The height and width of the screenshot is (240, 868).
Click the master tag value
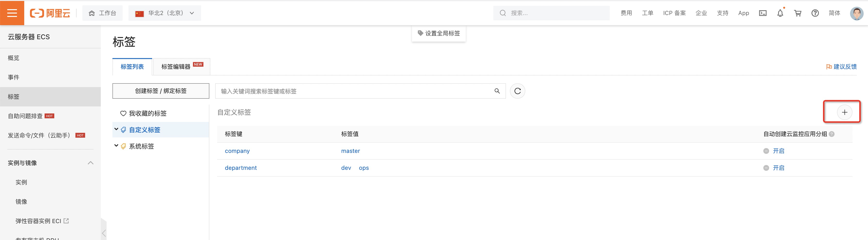click(x=350, y=151)
